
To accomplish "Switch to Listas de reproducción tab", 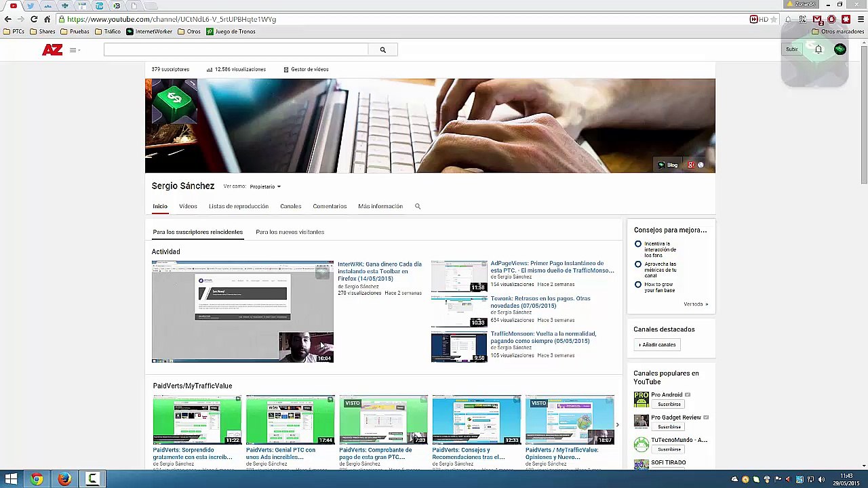I will tap(239, 206).
